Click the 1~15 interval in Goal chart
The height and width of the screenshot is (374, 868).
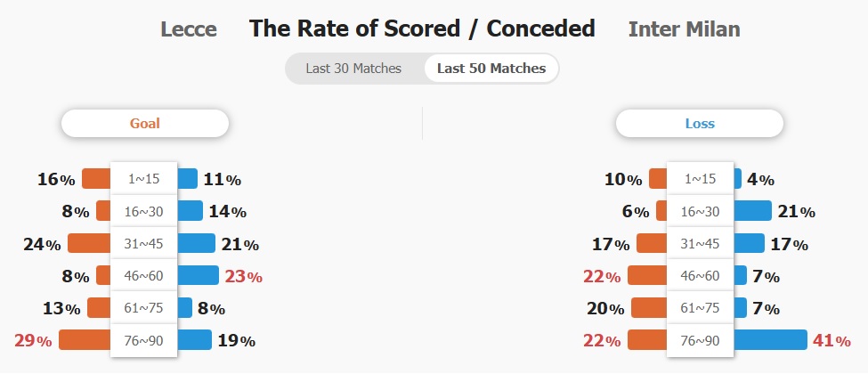point(144,179)
